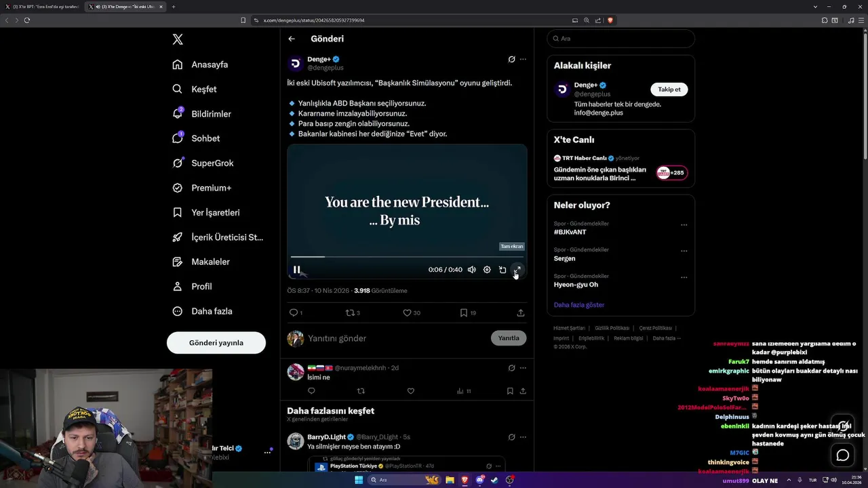868x488 pixels.
Task: Share the 'İsimi ne' comment
Action: tap(523, 391)
